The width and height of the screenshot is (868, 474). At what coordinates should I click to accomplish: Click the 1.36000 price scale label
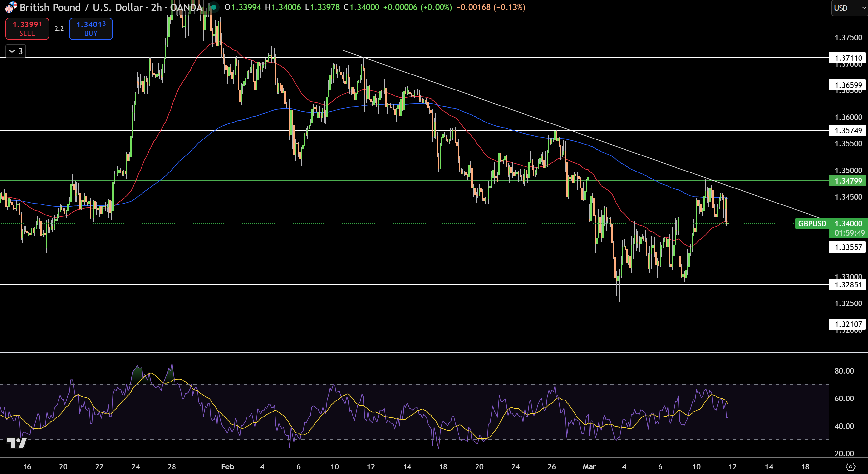point(848,117)
